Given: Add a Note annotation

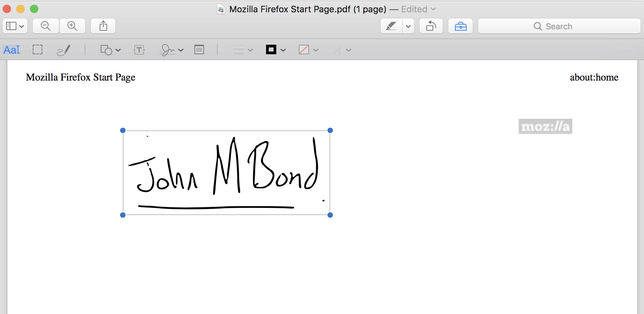Looking at the screenshot, I should (x=199, y=50).
